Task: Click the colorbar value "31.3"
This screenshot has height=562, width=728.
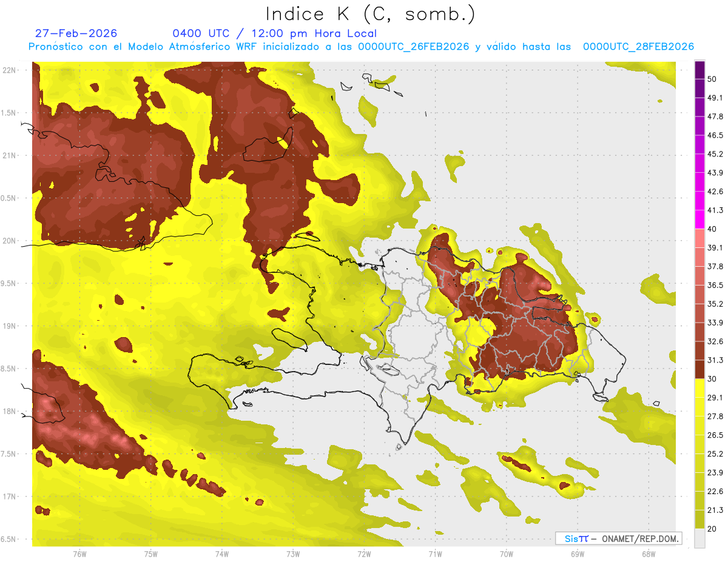Action: pyautogui.click(x=715, y=360)
